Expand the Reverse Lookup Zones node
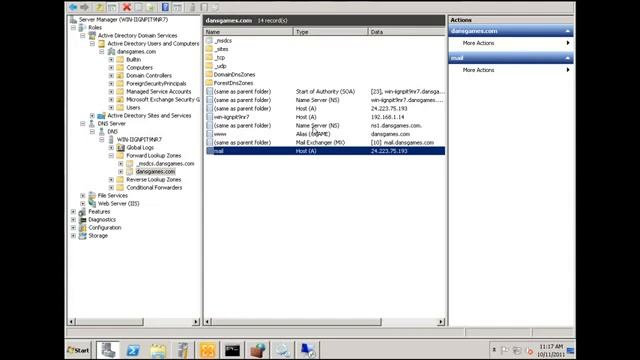640x360 pixels. click(x=111, y=180)
